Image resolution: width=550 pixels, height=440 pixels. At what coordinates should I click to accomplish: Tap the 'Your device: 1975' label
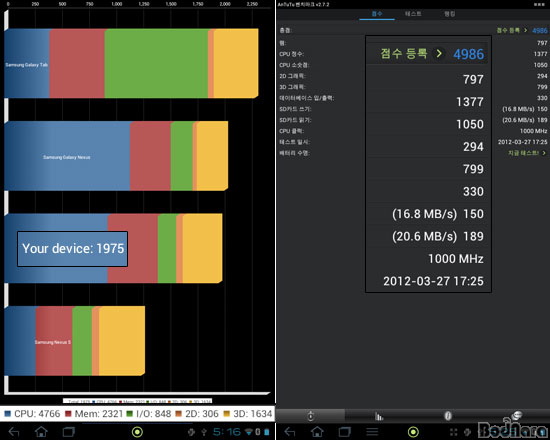pyautogui.click(x=73, y=249)
